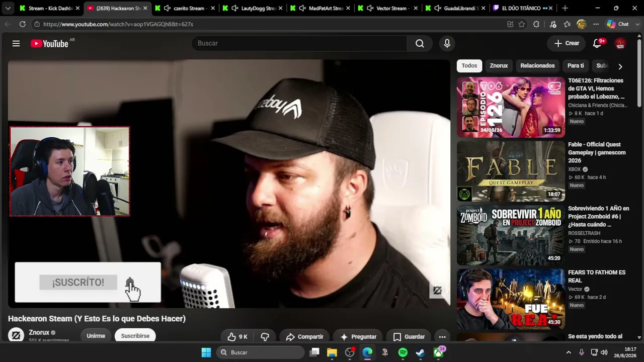Image resolution: width=644 pixels, height=362 pixels.
Task: Go back in the browser
Action: 8,24
